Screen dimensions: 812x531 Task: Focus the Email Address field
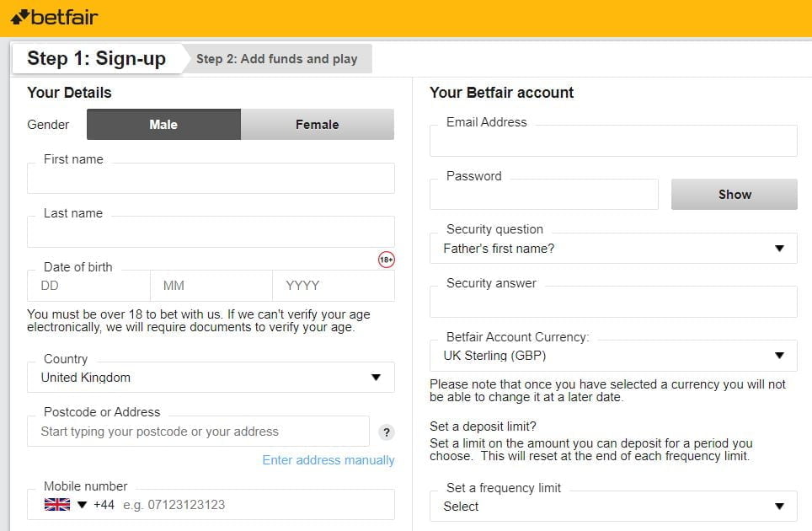pos(613,142)
